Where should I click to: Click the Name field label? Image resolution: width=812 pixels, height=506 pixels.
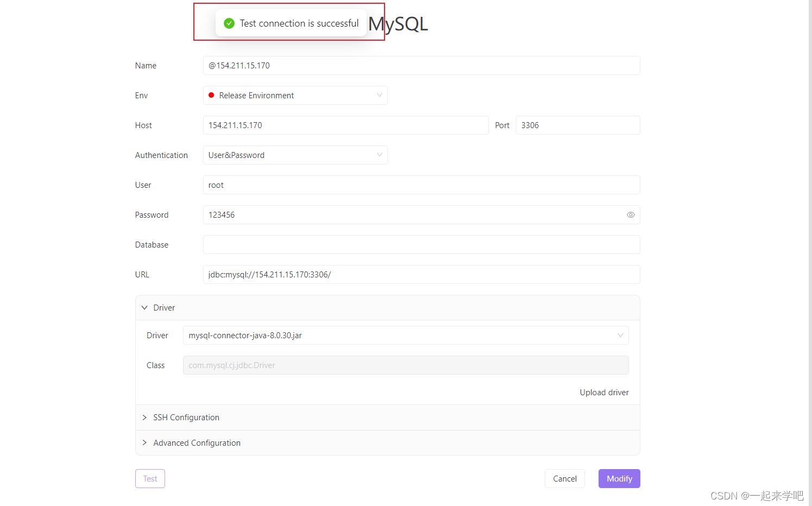[x=146, y=66]
